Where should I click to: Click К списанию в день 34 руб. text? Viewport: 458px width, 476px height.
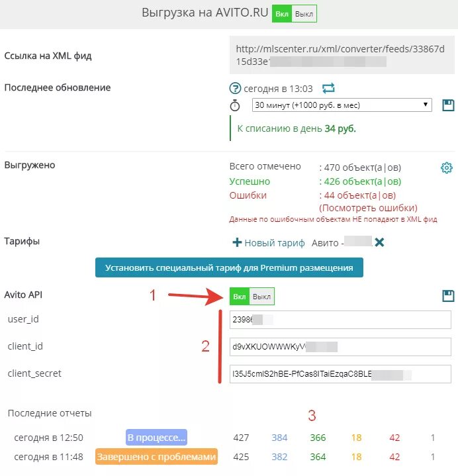[297, 128]
